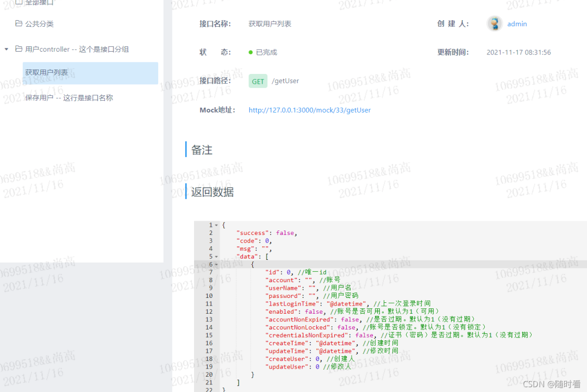Click the admin avatar image
The image size is (587, 392).
495,23
